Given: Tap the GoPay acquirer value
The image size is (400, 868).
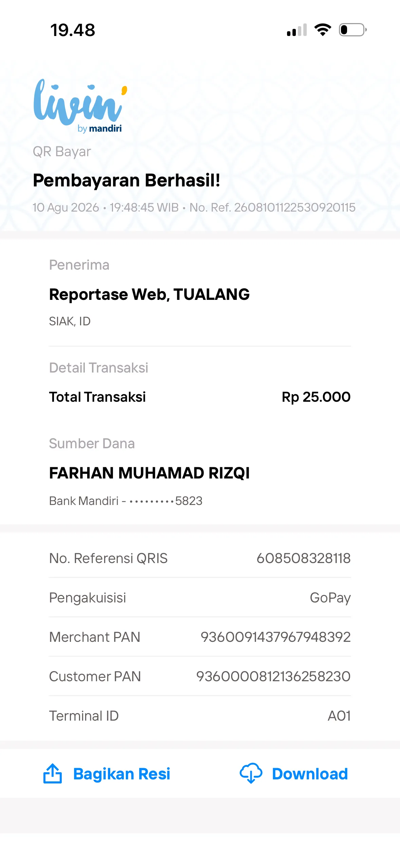Looking at the screenshot, I should point(330,598).
